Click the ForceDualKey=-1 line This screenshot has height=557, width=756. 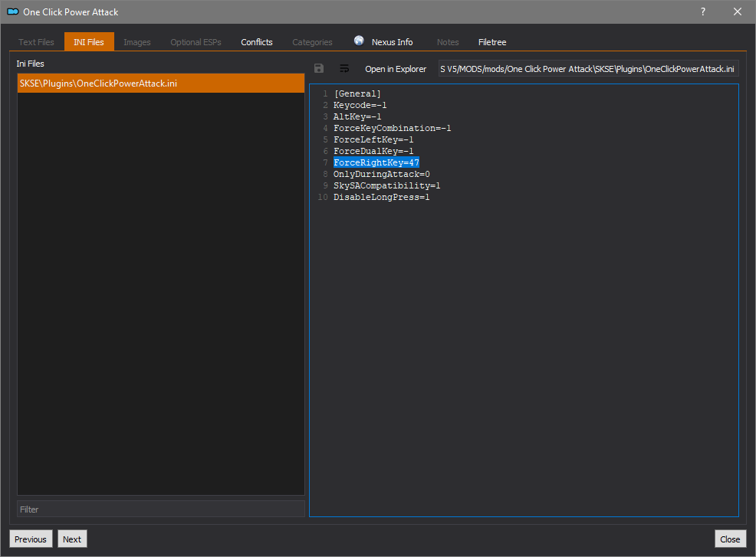(373, 151)
